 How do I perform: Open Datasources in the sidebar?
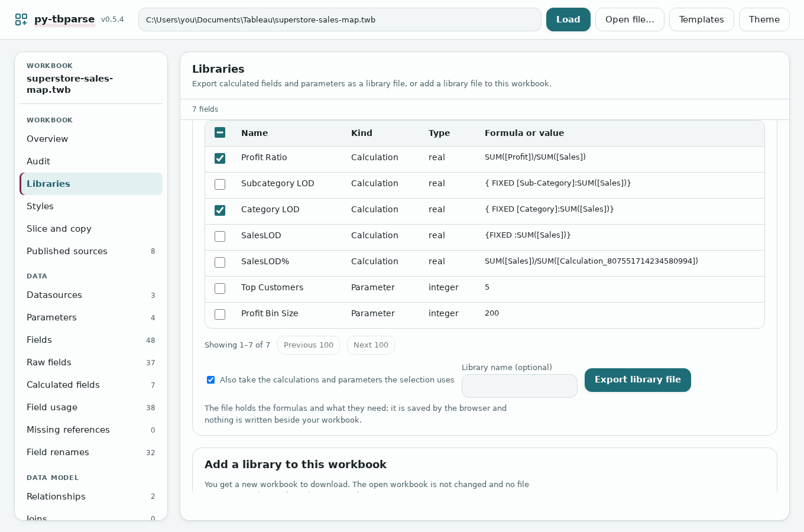click(x=91, y=295)
